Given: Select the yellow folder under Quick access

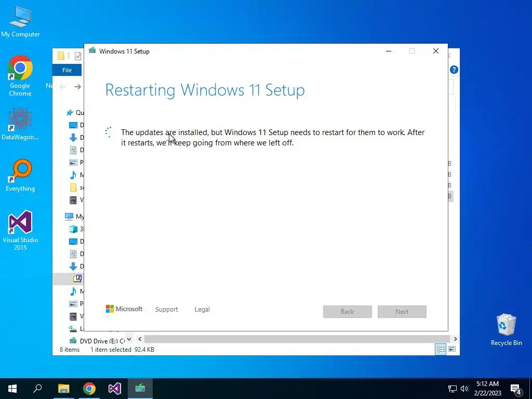Looking at the screenshot, I should tap(73, 187).
